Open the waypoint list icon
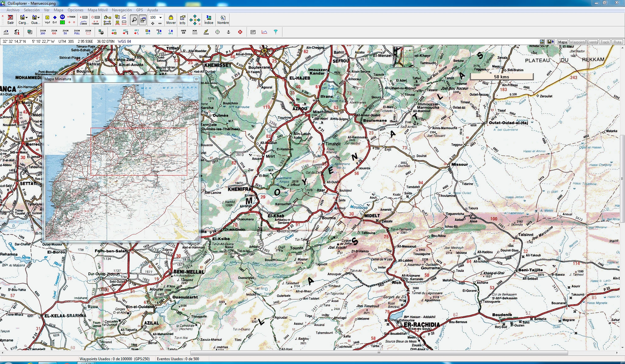 (117, 17)
